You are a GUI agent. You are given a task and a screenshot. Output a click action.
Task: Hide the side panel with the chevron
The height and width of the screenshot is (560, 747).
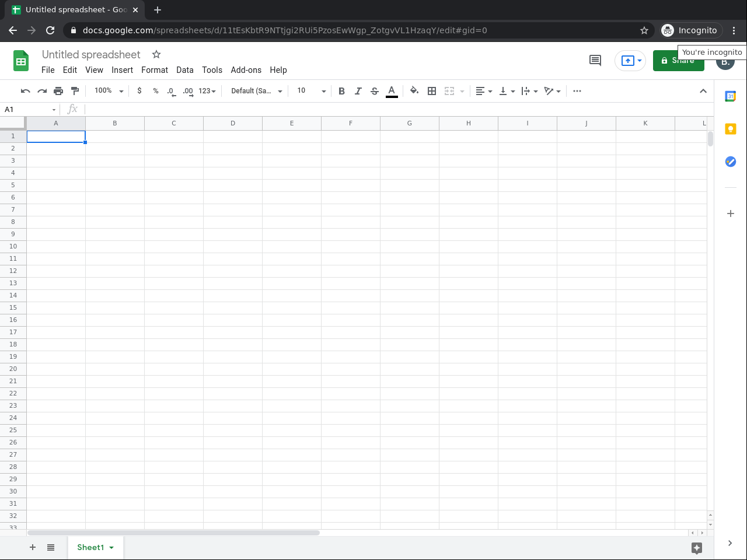(x=730, y=543)
